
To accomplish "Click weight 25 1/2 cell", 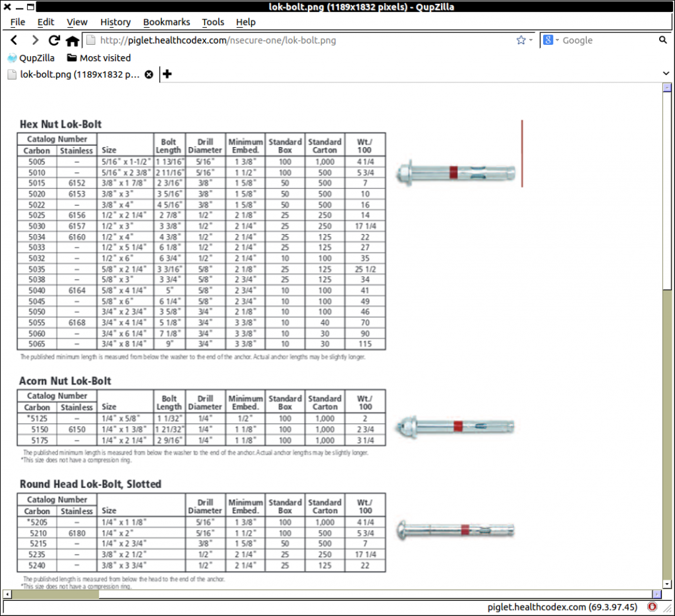I will click(365, 269).
